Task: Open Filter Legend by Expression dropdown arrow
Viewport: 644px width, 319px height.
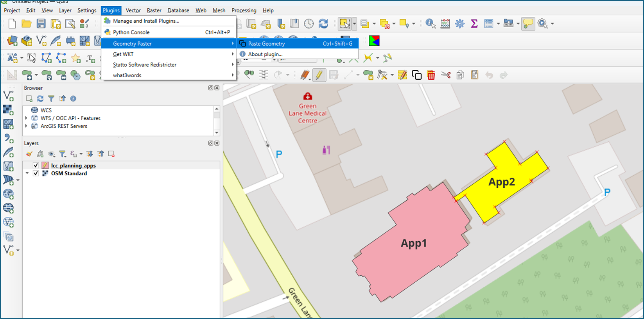Action: (81, 154)
